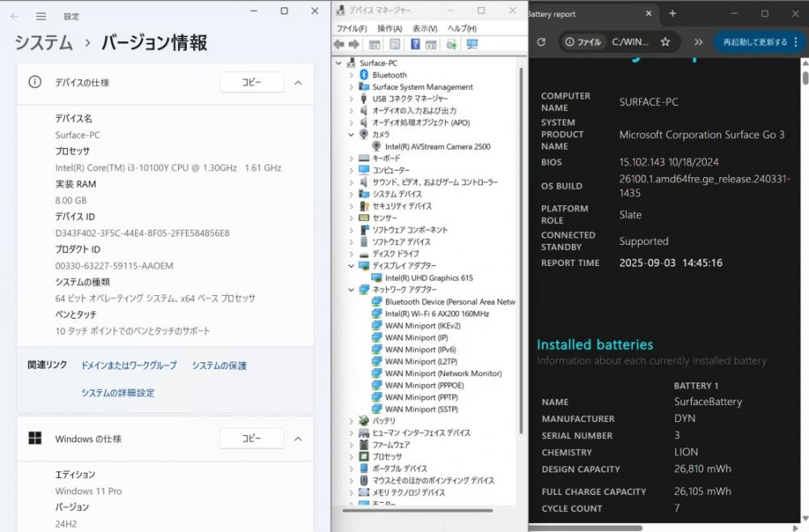Select Intel(R) UHD Graphics 615 device
809x532 pixels.
429,278
